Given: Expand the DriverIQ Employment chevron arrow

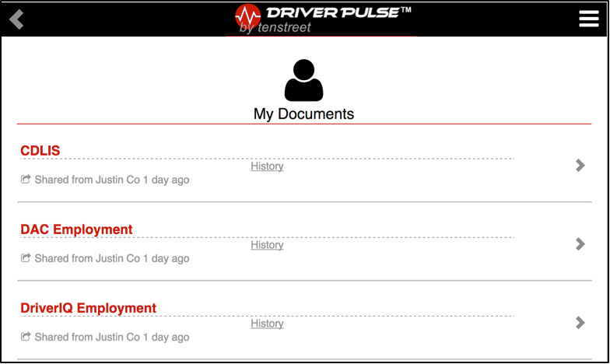Looking at the screenshot, I should [x=580, y=322].
